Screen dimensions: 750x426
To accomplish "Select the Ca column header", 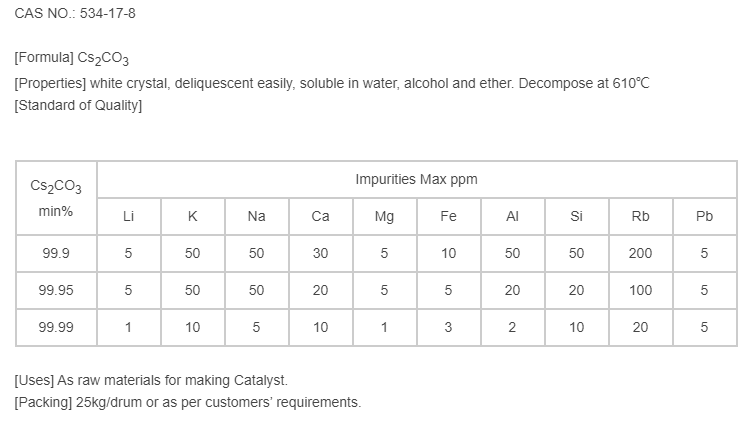I will 320,217.
